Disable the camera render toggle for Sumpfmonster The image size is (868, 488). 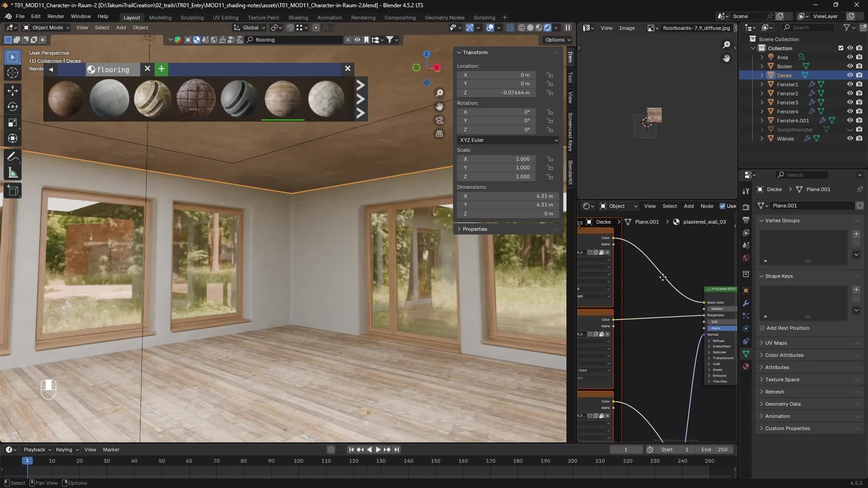pyautogui.click(x=860, y=129)
